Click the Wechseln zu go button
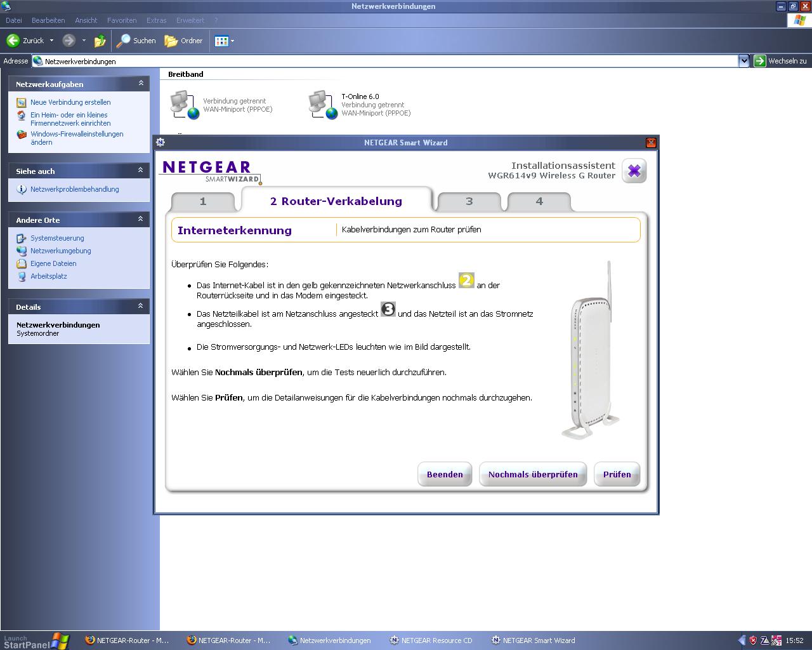This screenshot has width=812, height=650. click(x=780, y=61)
